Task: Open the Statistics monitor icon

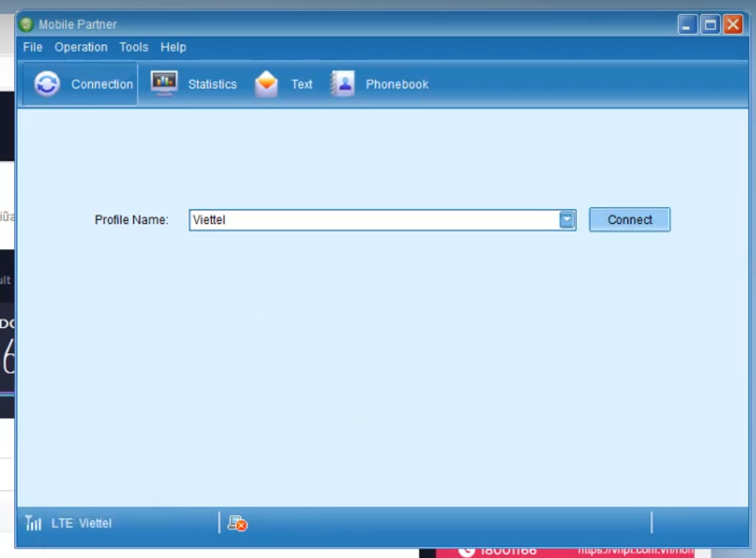Action: [164, 83]
